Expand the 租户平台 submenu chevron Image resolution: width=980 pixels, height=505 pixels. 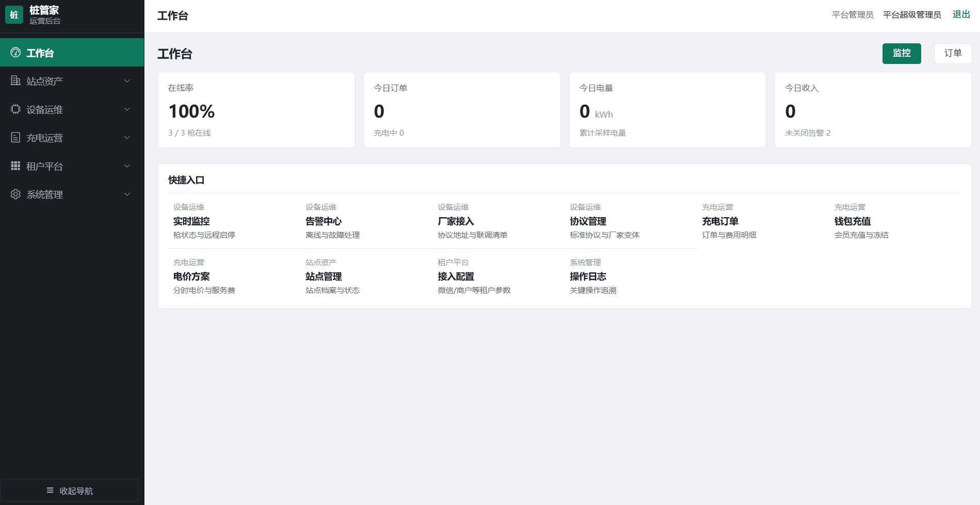127,166
